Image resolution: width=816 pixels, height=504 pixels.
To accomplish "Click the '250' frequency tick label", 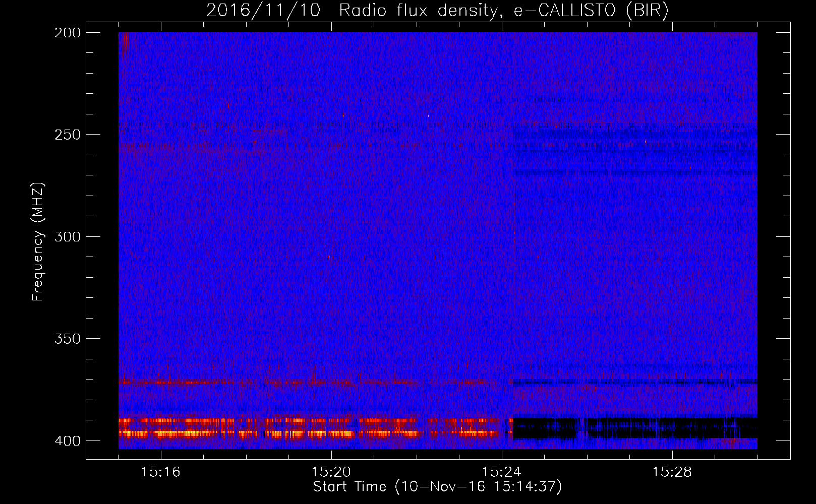I will tap(68, 135).
